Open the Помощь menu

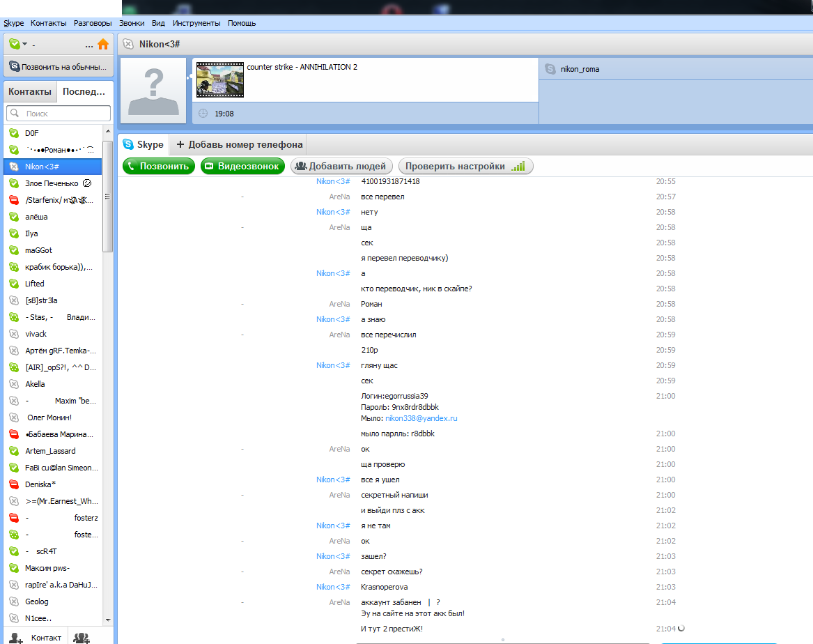coord(242,23)
